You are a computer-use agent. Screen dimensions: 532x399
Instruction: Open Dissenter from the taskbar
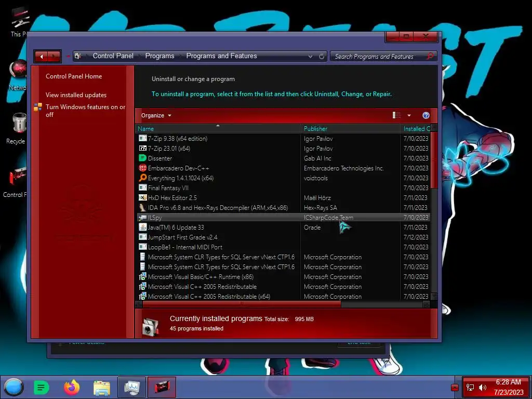(x=42, y=388)
